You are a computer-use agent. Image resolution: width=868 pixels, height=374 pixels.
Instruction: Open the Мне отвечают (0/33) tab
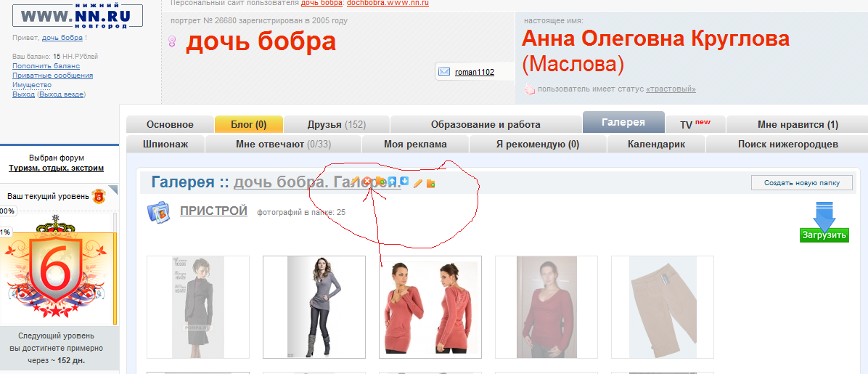(283, 144)
